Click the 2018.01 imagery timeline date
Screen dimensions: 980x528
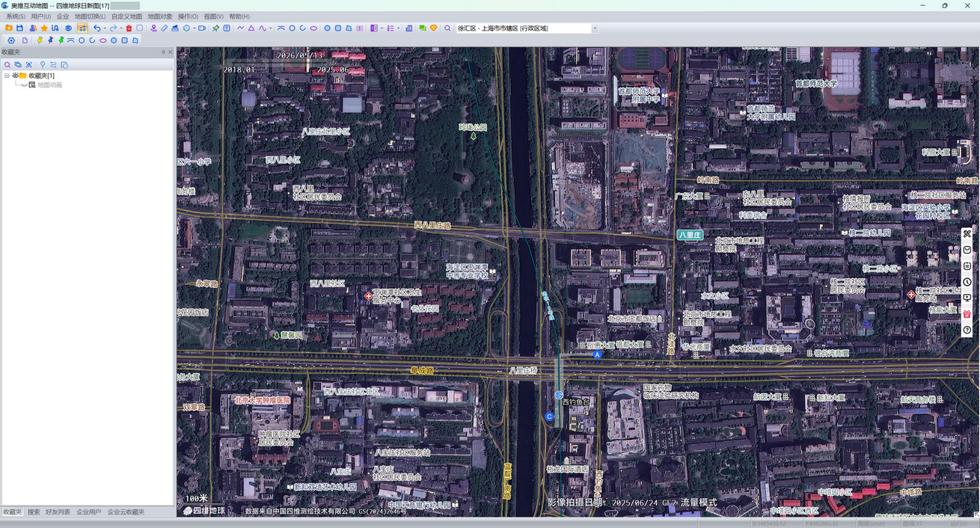click(239, 70)
